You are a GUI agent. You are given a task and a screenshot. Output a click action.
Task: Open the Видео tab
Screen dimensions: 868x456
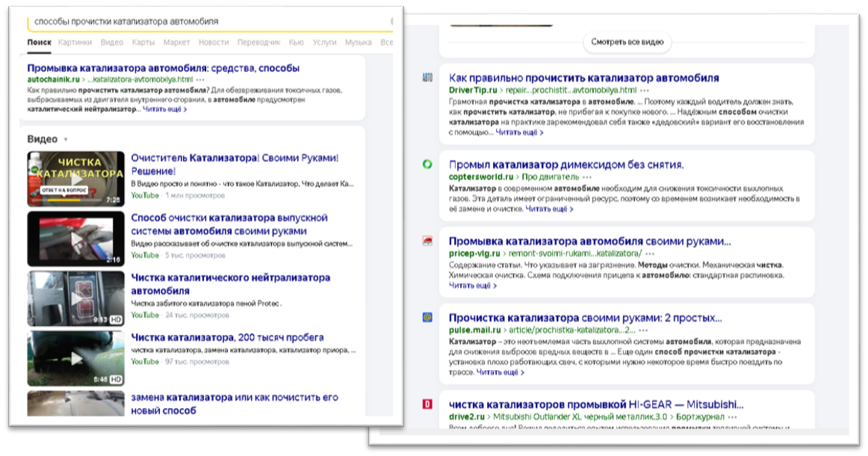[x=112, y=42]
